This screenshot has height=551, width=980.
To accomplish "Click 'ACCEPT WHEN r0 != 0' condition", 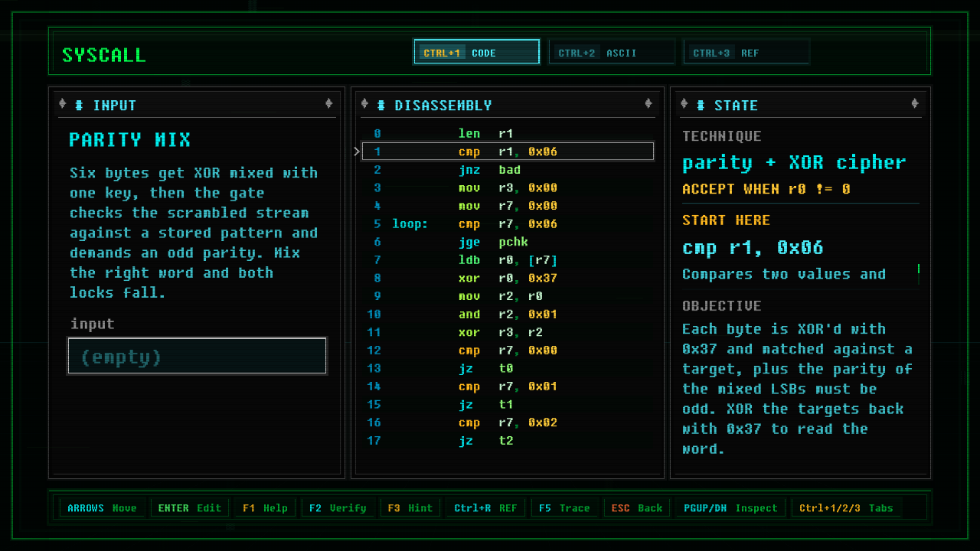I will [766, 189].
